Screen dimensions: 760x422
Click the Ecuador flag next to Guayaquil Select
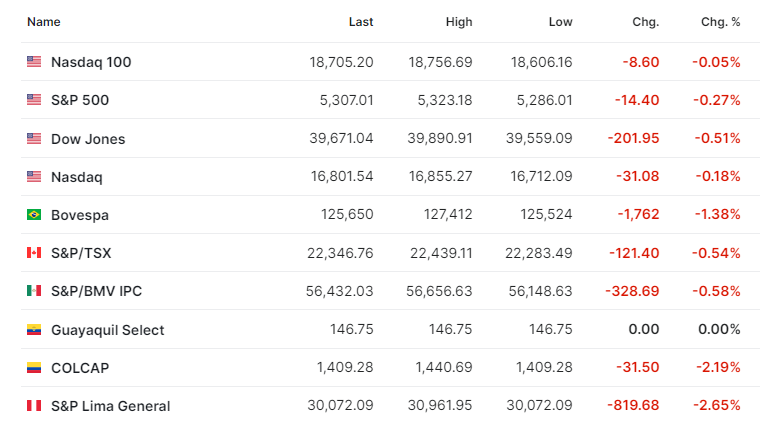tap(34, 329)
